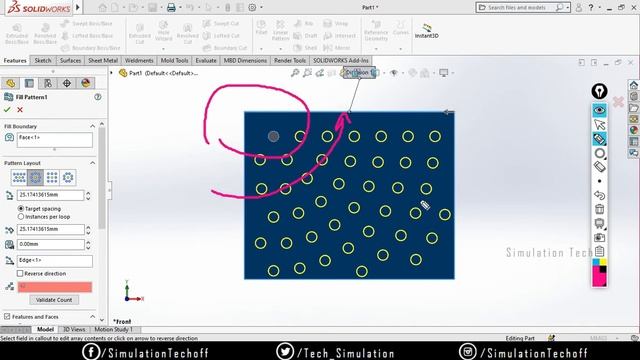Screen dimensions: 640x360
Task: Click the camera screenshot annotation icon
Action: pyautogui.click(x=599, y=237)
